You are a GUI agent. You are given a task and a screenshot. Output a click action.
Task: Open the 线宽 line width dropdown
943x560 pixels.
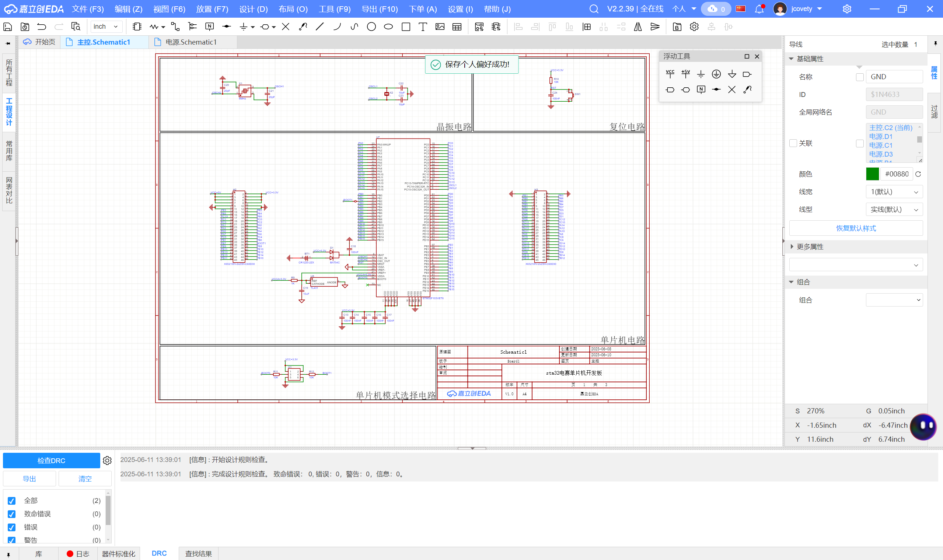(894, 192)
